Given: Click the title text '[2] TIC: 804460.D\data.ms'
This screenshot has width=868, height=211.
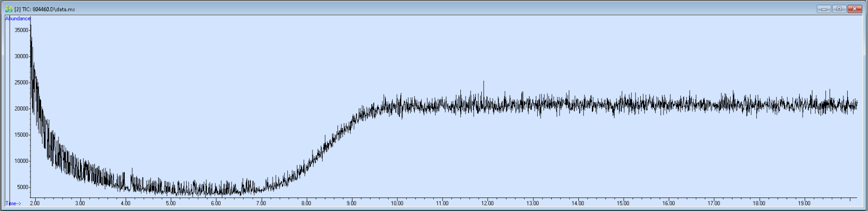Looking at the screenshot, I should [44, 9].
